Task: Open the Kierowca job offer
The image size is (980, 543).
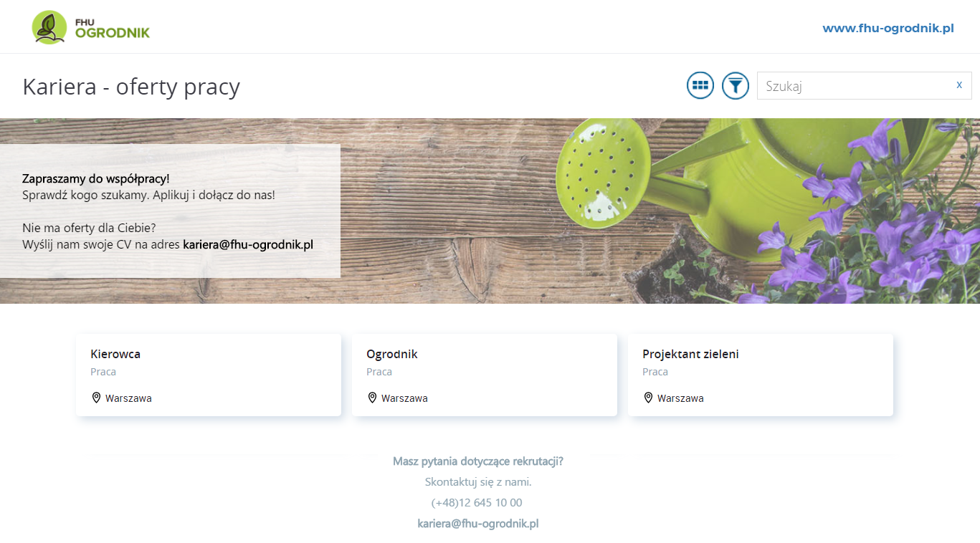Action: tap(209, 375)
